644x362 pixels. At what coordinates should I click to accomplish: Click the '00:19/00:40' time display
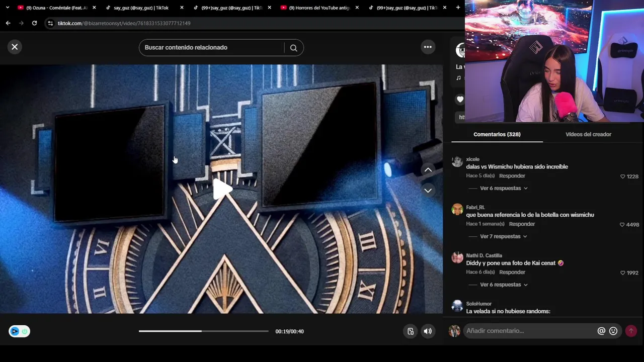click(x=289, y=331)
